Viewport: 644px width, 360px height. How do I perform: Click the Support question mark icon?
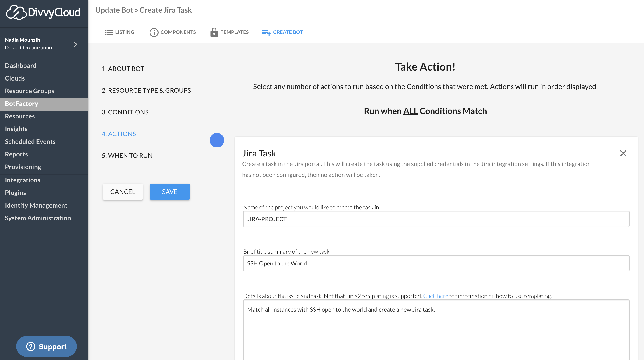(x=31, y=346)
